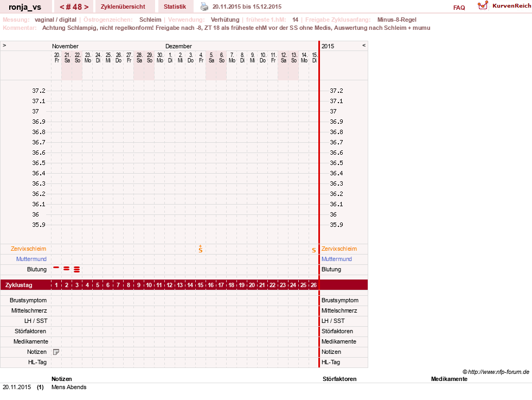The height and width of the screenshot is (400, 532).
Task: Click the Minus-8-Regel value
Action: pos(396,20)
